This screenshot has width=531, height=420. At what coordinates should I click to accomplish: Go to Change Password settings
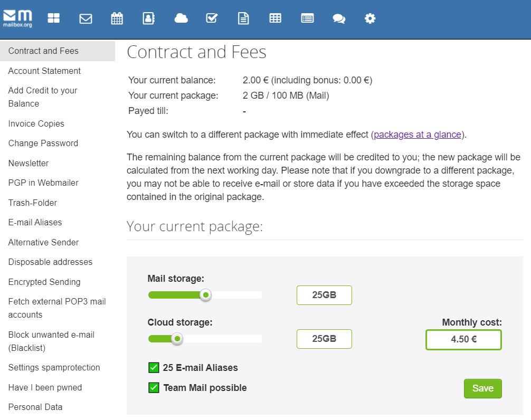[x=43, y=143]
